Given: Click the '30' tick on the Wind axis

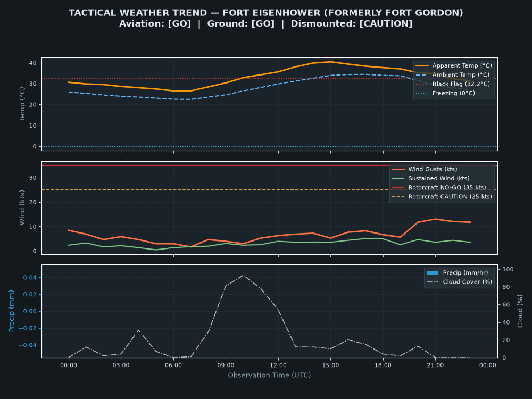Looking at the screenshot, I should (x=33, y=178).
